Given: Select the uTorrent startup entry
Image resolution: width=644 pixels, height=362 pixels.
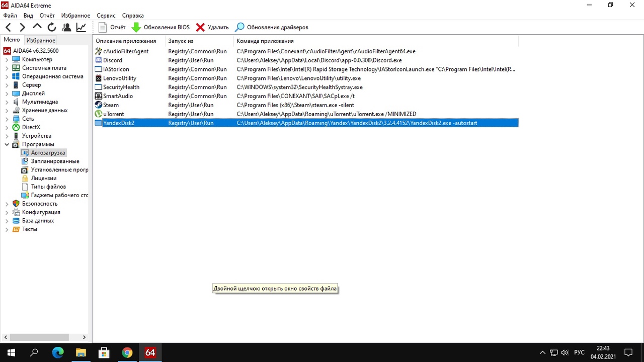Looking at the screenshot, I should click(x=306, y=114).
